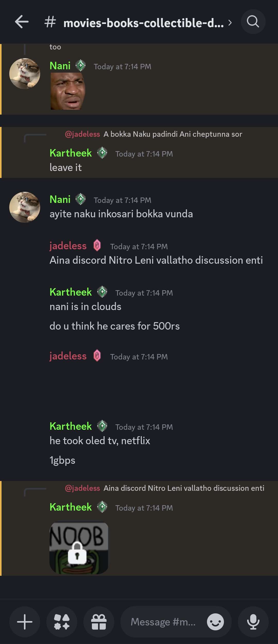Open the apps launcher icon
This screenshot has height=644, width=278.
point(62,622)
